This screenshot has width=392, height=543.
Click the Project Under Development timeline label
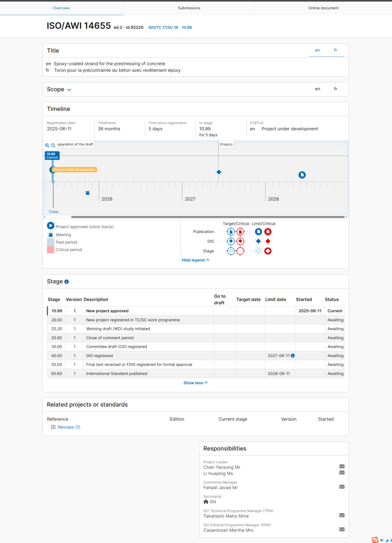tap(74, 170)
